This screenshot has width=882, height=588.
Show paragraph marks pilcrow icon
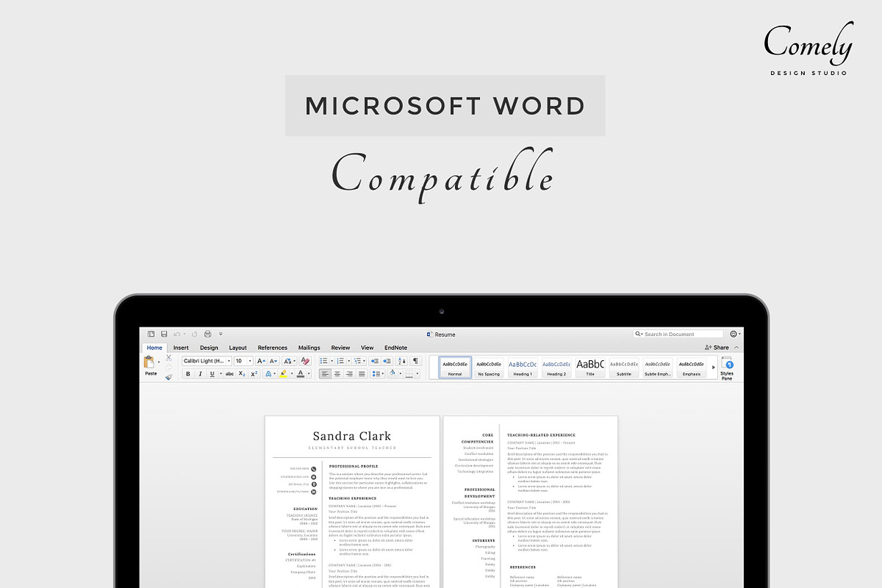(x=415, y=361)
